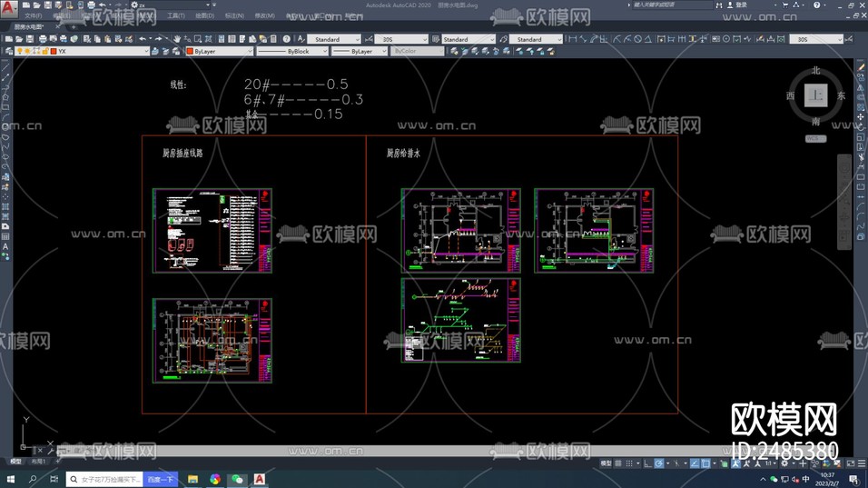Click the Text Style icon
This screenshot has width=868, height=488.
tap(301, 39)
